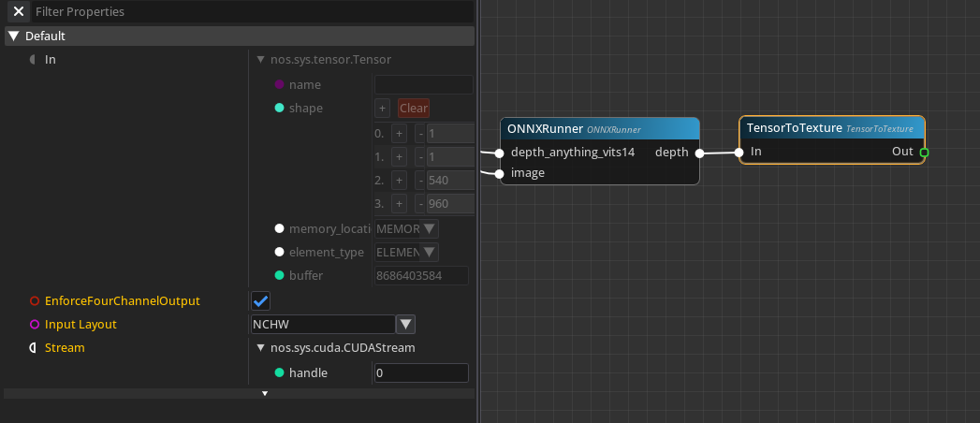Add a shape element with the plus next to Clear
This screenshot has height=423, width=980.
click(x=383, y=109)
